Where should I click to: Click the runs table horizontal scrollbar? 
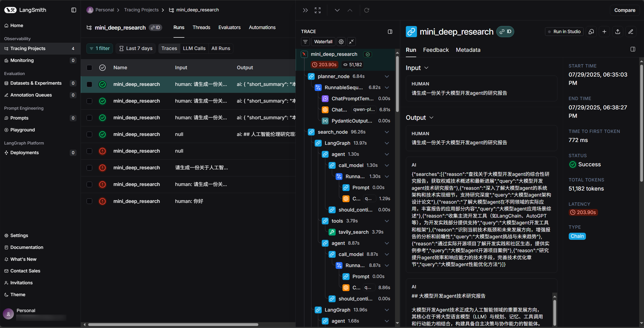[173, 324]
